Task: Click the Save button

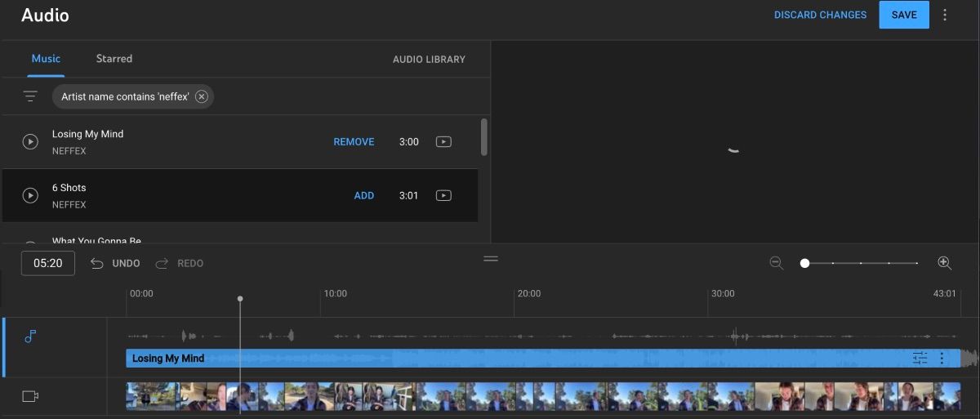Action: click(x=903, y=15)
